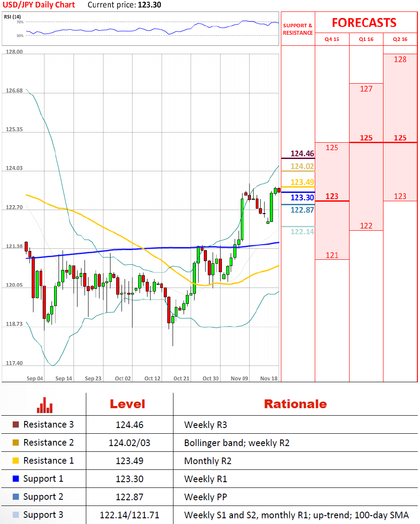The width and height of the screenshot is (420, 524).
Task: Select the 'Q4 15' forecast column header
Action: [x=332, y=39]
